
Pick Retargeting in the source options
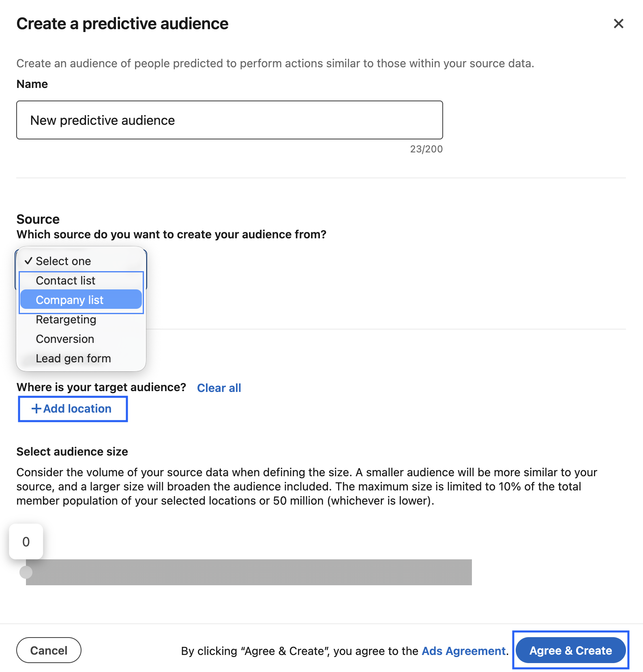tap(66, 319)
